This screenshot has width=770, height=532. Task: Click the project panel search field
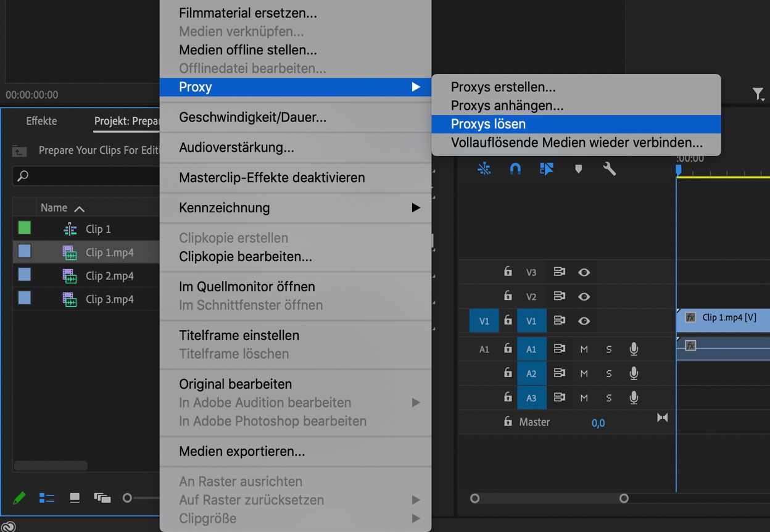click(x=86, y=176)
